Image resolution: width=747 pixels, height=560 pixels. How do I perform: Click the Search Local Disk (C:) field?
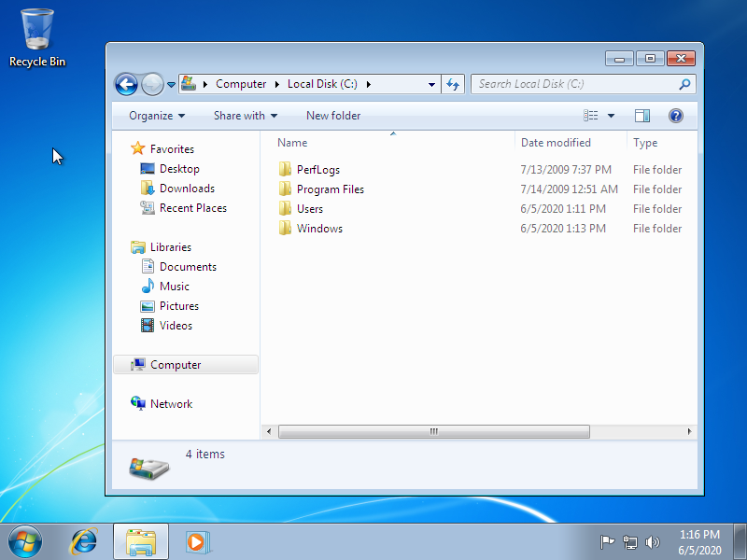583,84
